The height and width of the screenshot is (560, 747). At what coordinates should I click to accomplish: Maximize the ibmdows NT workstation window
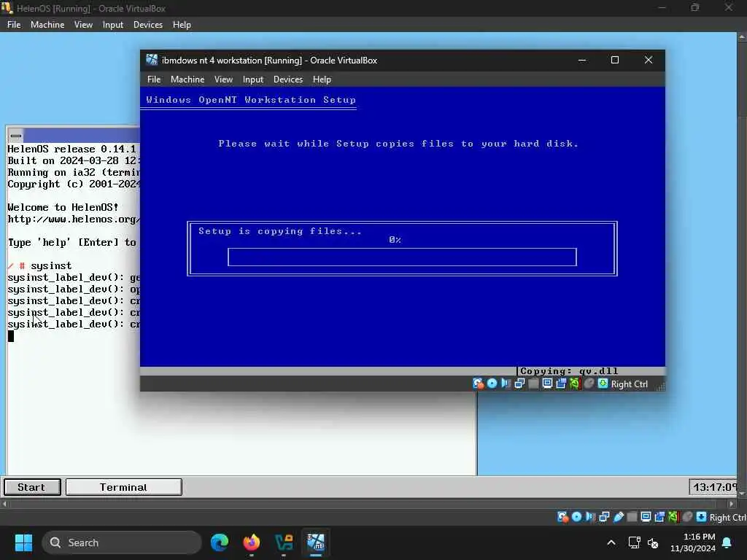coord(615,61)
